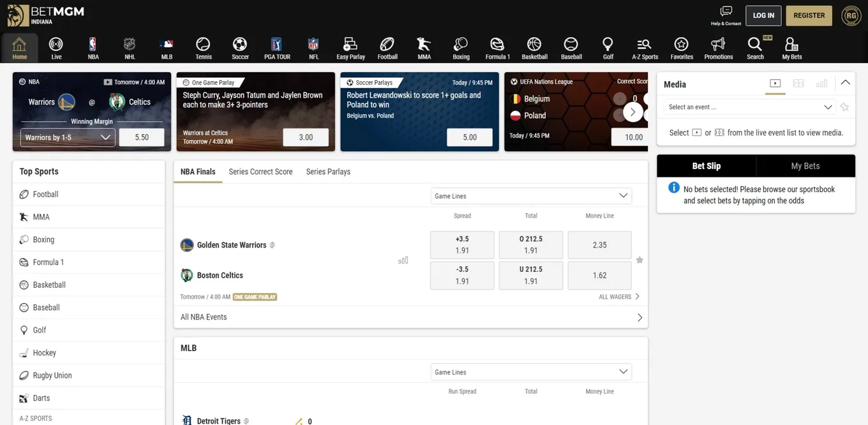
Task: Collapse the Media panel chevron
Action: pos(846,83)
